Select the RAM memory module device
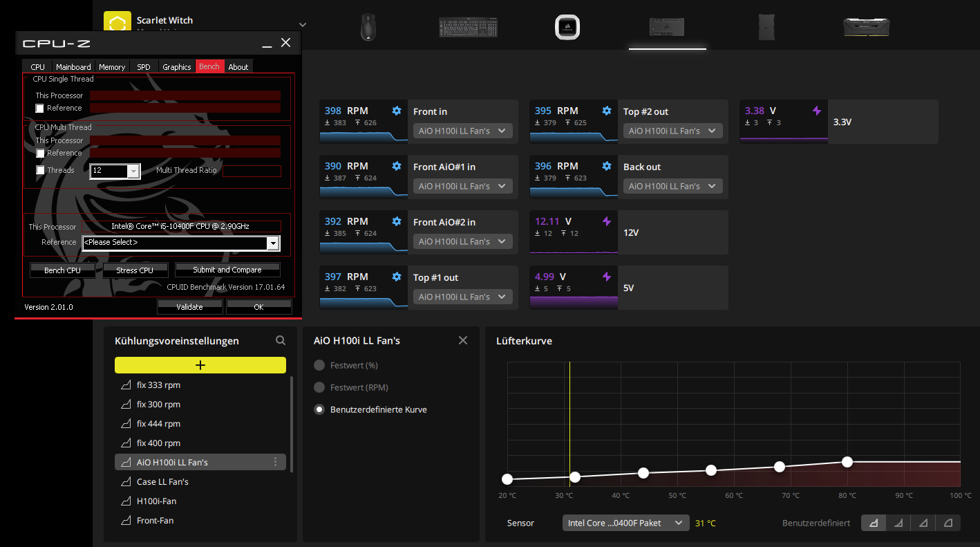The height and width of the screenshot is (547, 980). [x=866, y=27]
